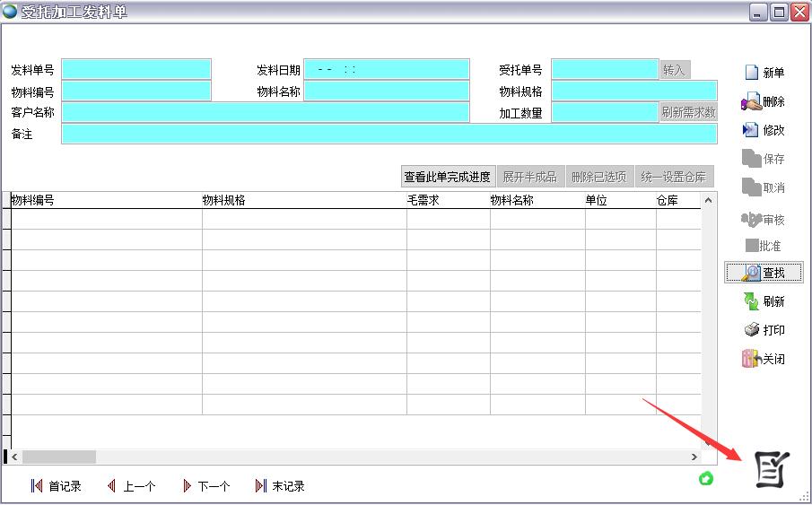
Task: Click the table's vertical scrollbar up arrow
Action: tap(709, 201)
